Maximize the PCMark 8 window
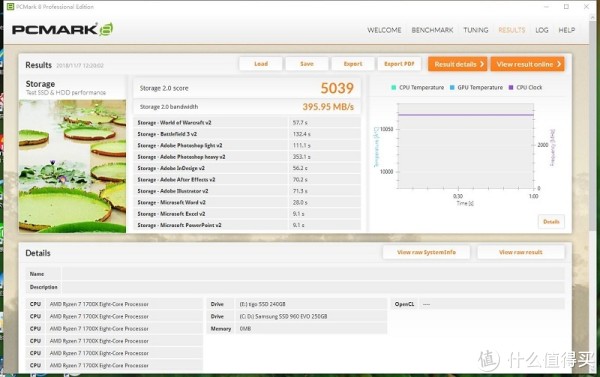The height and width of the screenshot is (377, 600). point(566,7)
